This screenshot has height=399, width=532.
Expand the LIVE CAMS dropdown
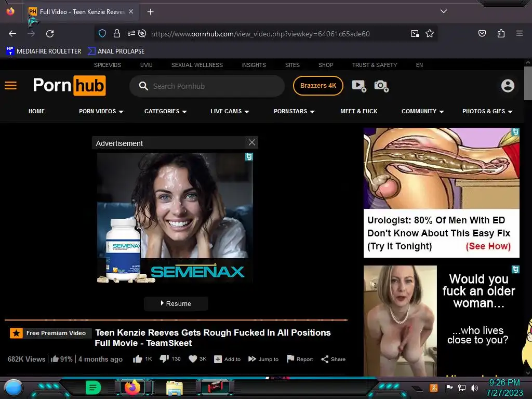(x=230, y=111)
